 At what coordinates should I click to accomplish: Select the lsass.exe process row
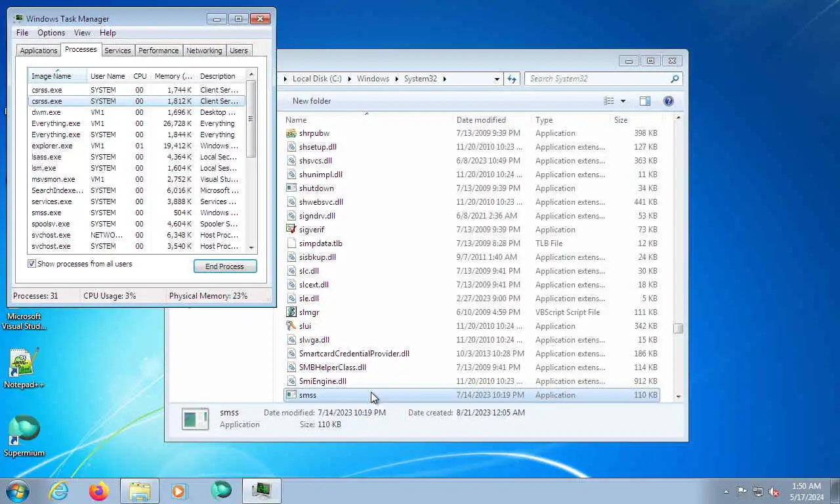pyautogui.click(x=136, y=157)
